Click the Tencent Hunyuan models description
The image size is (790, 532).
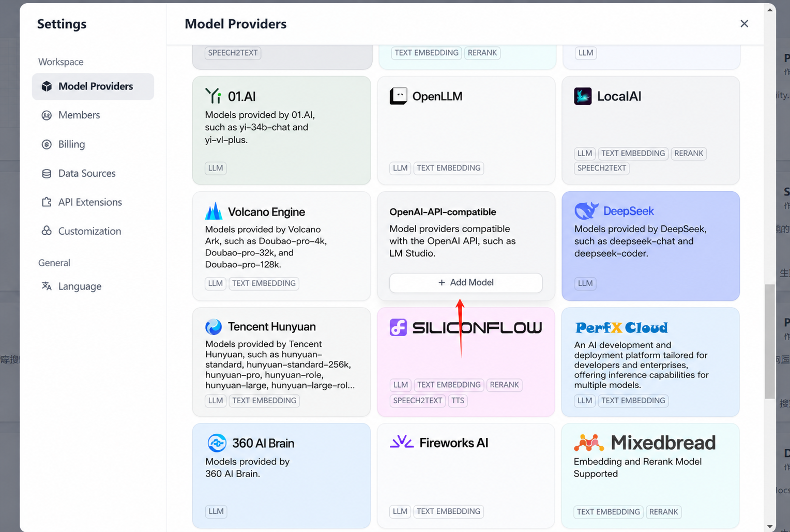pos(280,364)
